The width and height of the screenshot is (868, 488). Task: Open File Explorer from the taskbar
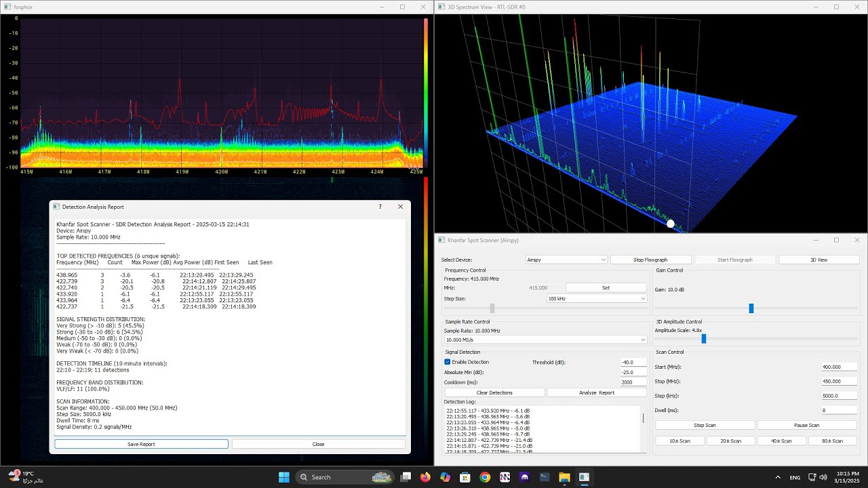[x=564, y=477]
